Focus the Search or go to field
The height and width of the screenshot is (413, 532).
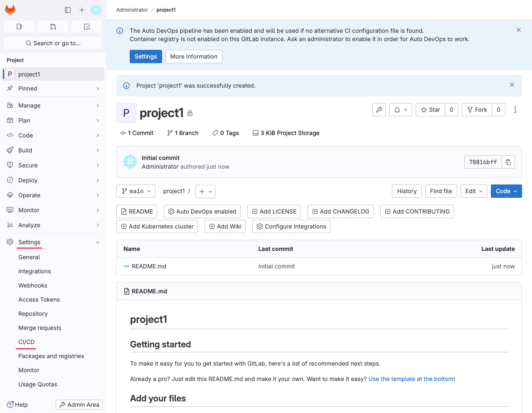point(53,43)
